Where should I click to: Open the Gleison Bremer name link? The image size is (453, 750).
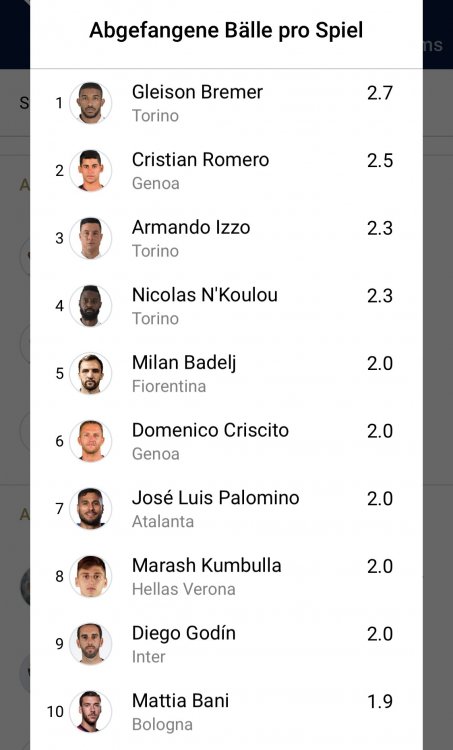[x=197, y=92]
